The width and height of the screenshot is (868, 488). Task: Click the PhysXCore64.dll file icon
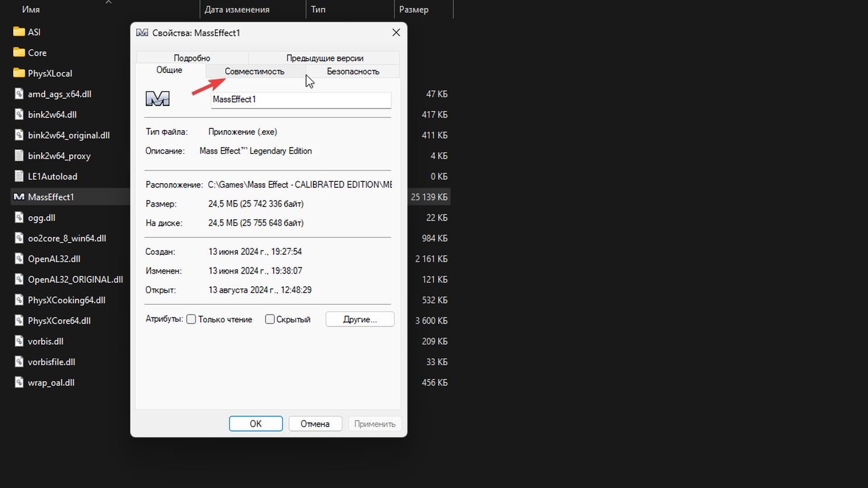point(19,321)
